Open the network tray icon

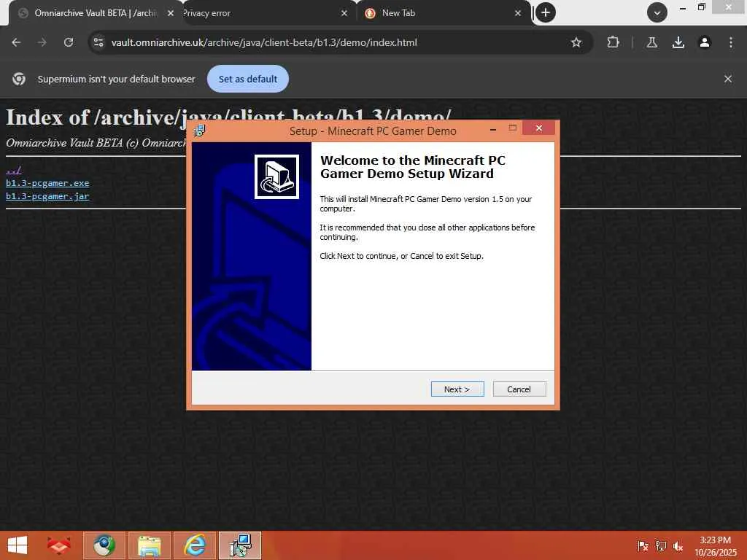(x=660, y=545)
